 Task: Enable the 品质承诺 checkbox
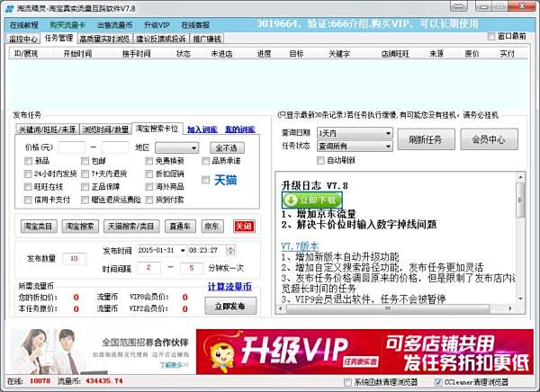[x=205, y=161]
